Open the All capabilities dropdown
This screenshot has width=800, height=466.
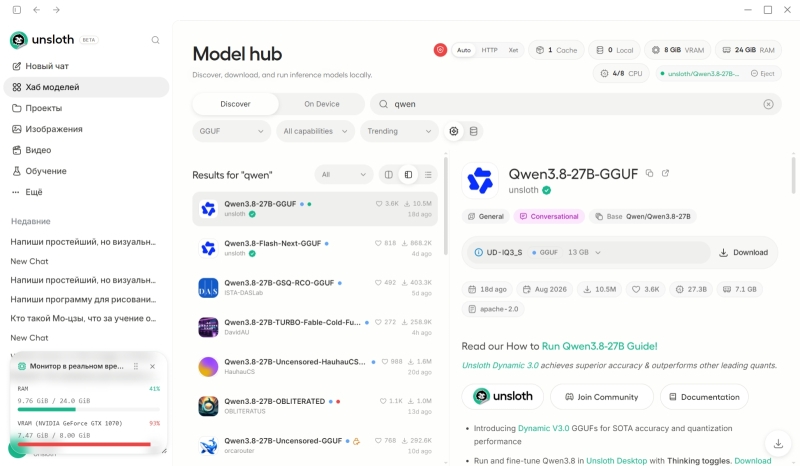(315, 131)
